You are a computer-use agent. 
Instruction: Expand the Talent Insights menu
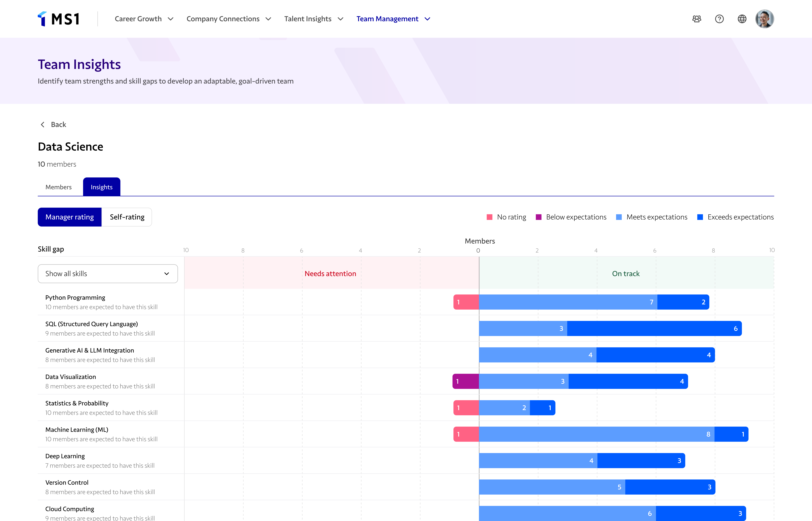(314, 19)
